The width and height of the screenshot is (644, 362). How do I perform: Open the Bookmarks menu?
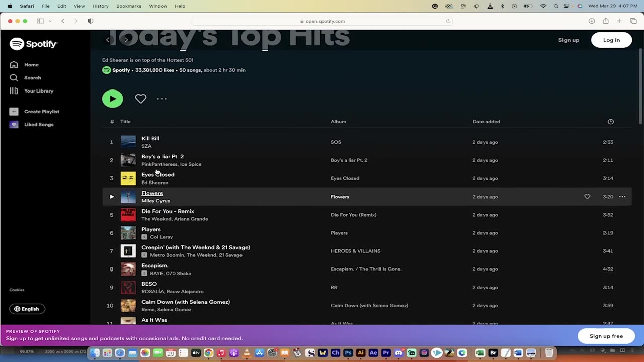coord(129,6)
